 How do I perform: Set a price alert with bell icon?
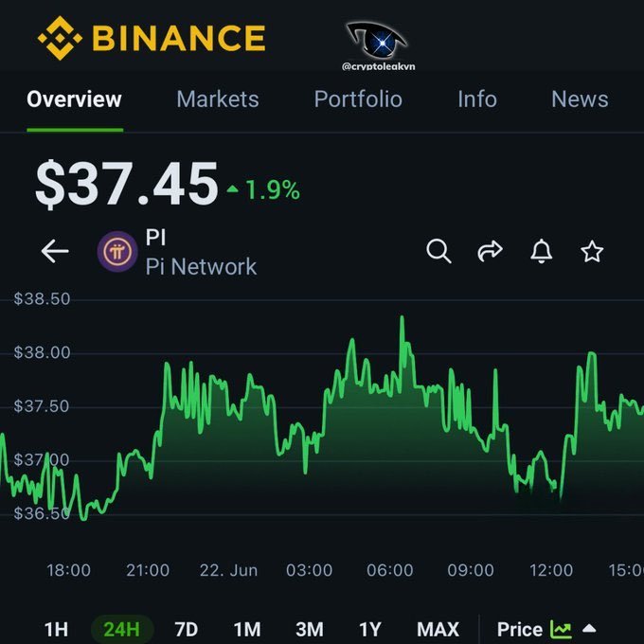pos(542,251)
